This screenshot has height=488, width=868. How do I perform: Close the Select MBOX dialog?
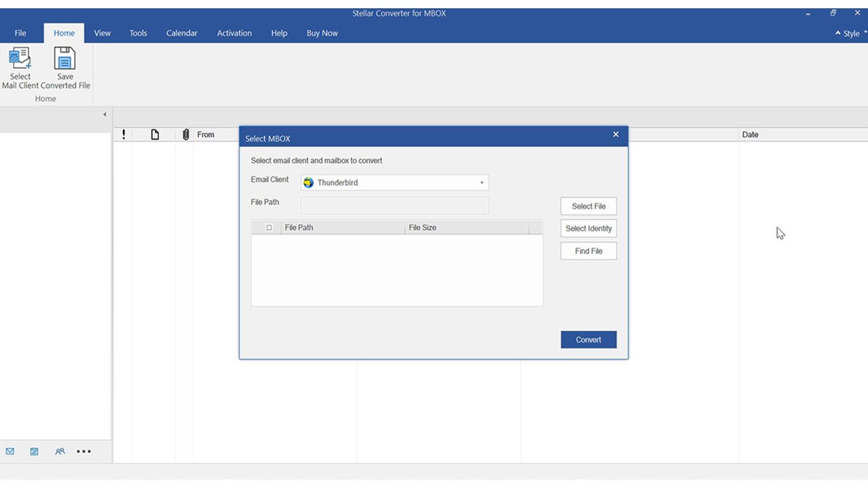[x=616, y=135]
